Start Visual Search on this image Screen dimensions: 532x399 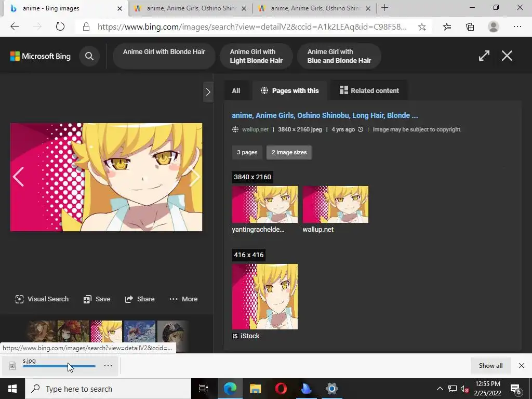tap(42, 299)
